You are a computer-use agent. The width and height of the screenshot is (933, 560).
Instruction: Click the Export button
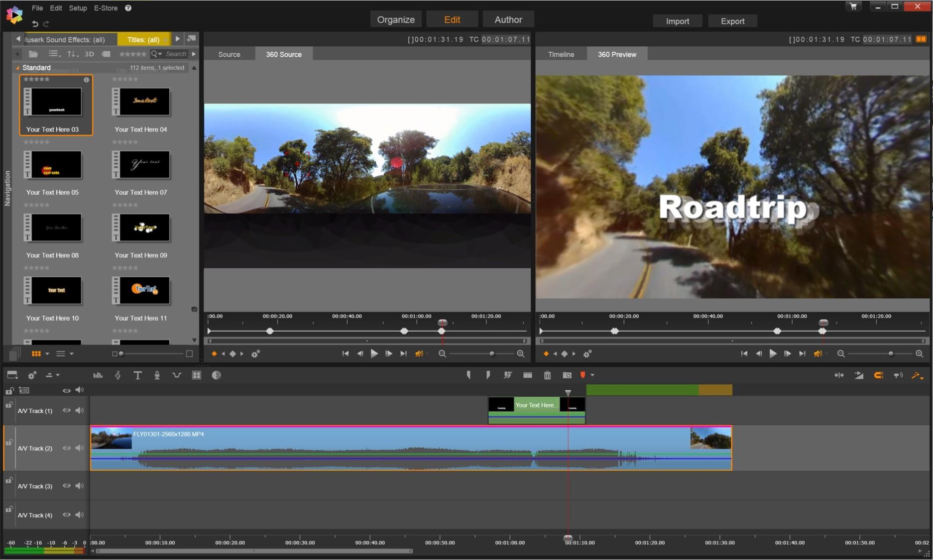[x=732, y=21]
